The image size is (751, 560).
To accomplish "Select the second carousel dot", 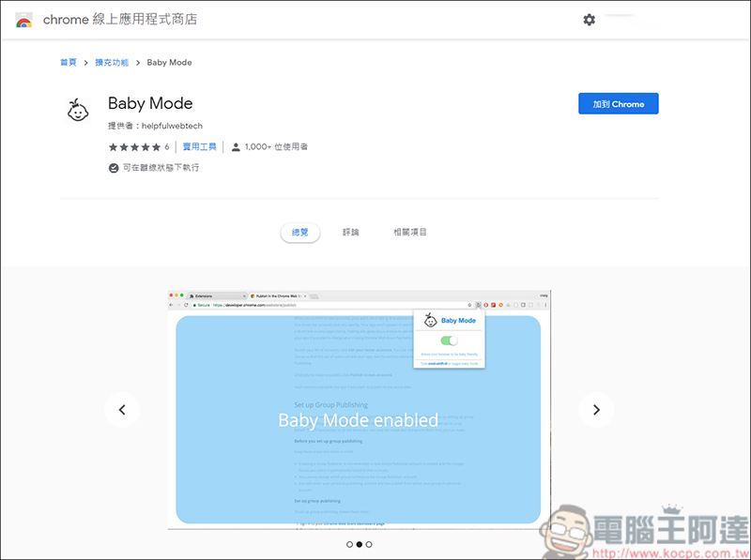I will tap(360, 544).
